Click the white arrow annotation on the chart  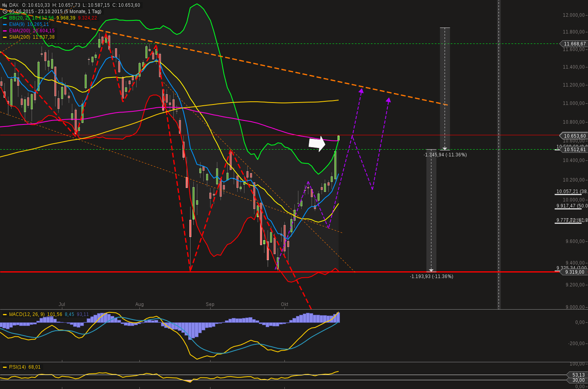pyautogui.click(x=317, y=144)
